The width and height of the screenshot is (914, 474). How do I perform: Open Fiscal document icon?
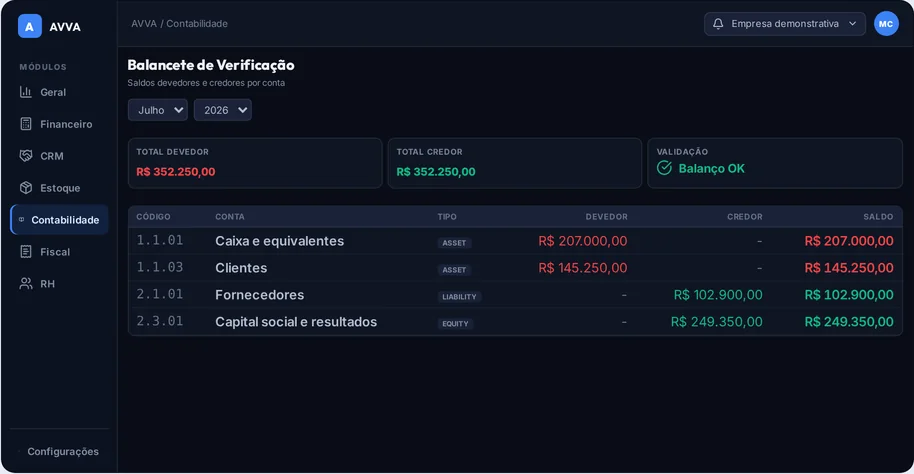click(x=26, y=252)
